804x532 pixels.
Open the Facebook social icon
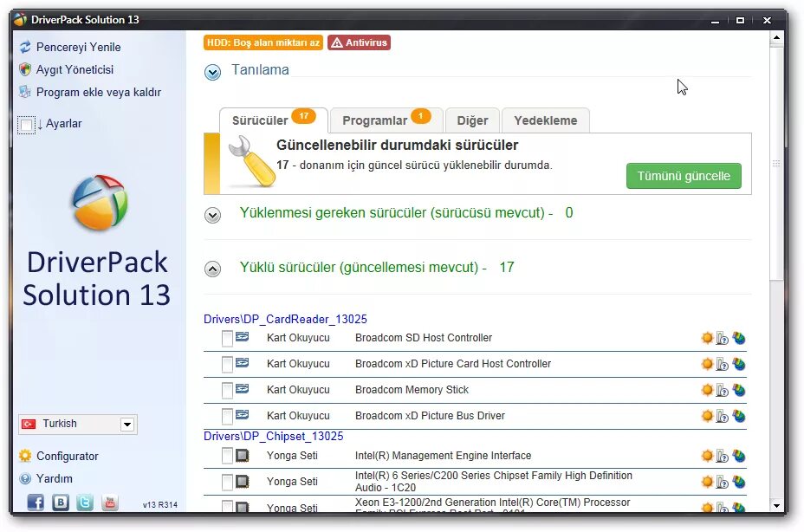pyautogui.click(x=36, y=503)
